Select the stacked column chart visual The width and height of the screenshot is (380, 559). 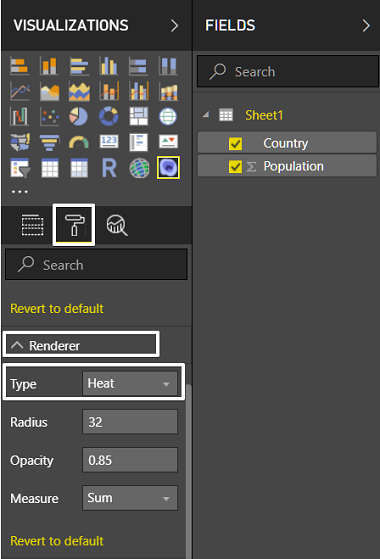pos(49,66)
